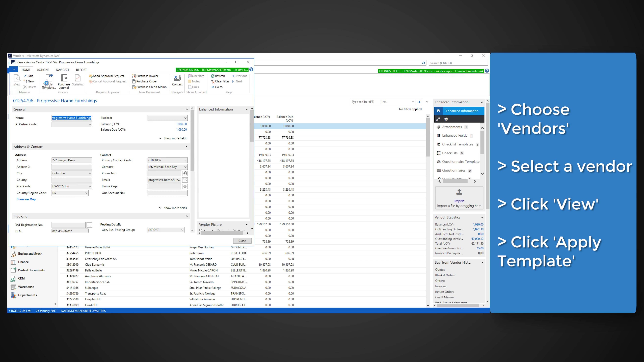Click the Show on Map link
This screenshot has height=362, width=644.
(26, 199)
